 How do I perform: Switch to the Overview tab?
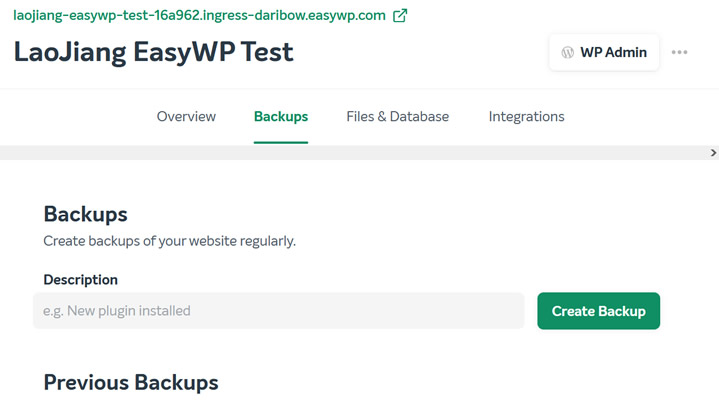pyautogui.click(x=186, y=116)
